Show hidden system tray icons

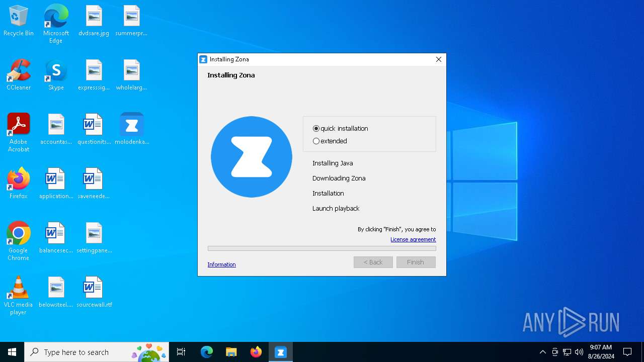pyautogui.click(x=542, y=352)
